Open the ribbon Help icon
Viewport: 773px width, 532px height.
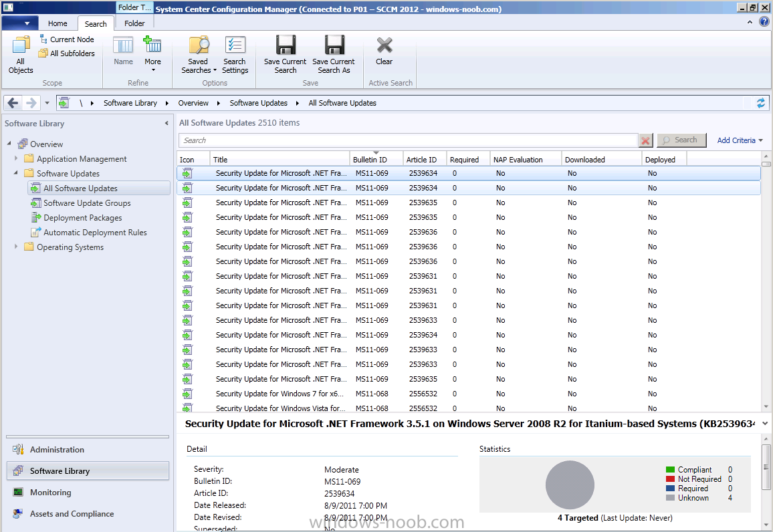[764, 21]
